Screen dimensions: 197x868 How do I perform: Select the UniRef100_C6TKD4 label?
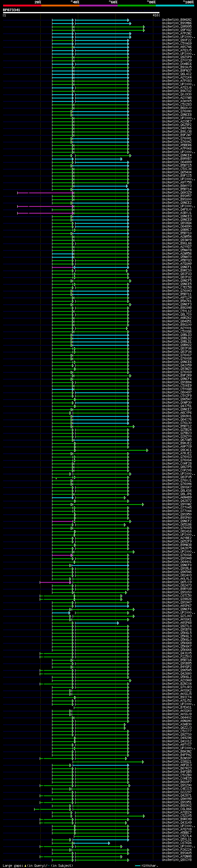(x=177, y=843)
